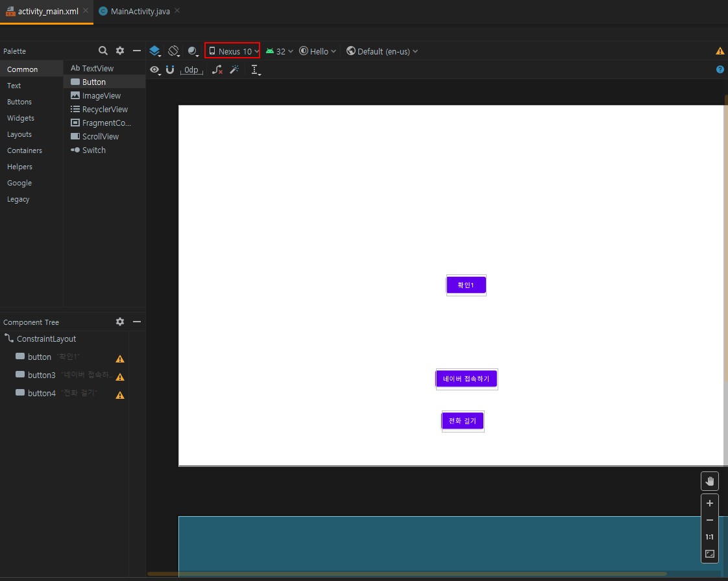Minimize the Palette panel
Viewport: 728px width, 581px height.
136,51
